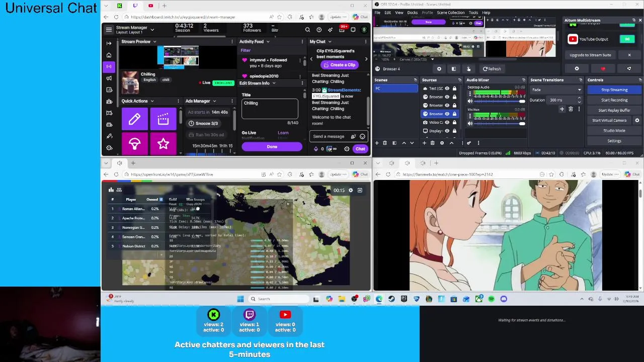Screen dimensions: 644x362
Task: Mute Desktop Audio in OBS mixer
Action: point(470,101)
